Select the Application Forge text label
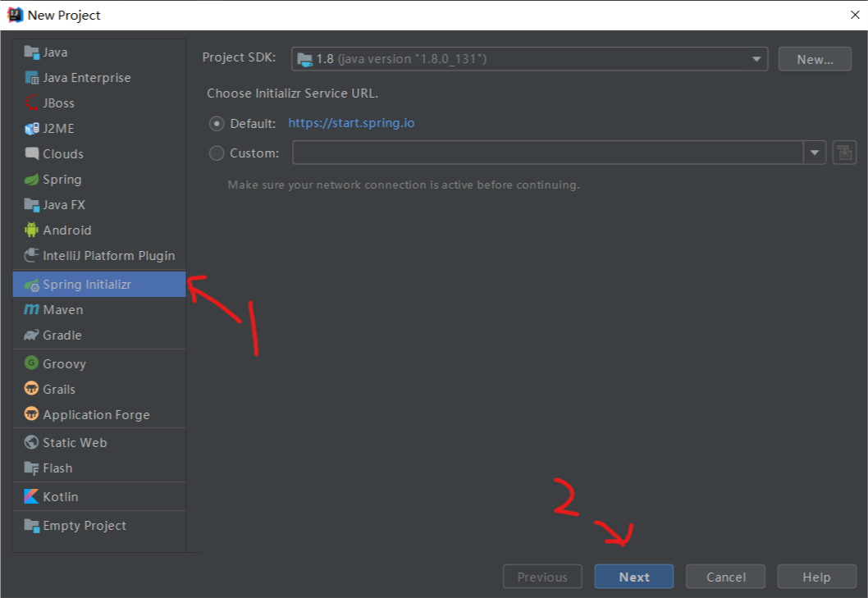The width and height of the screenshot is (868, 598). click(96, 415)
